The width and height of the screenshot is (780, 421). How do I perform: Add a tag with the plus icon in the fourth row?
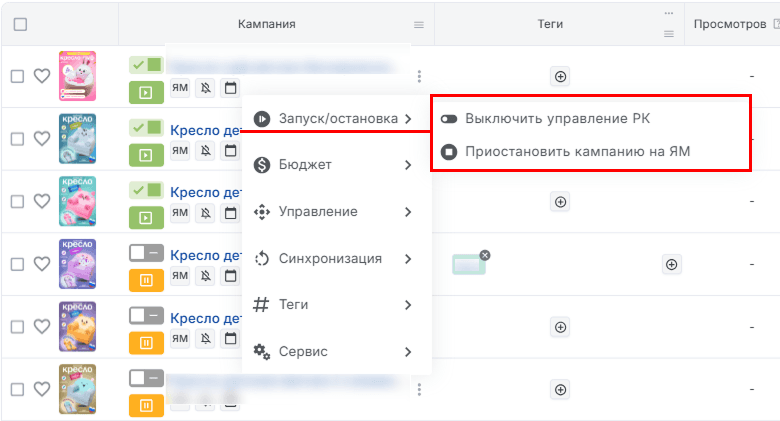click(672, 265)
